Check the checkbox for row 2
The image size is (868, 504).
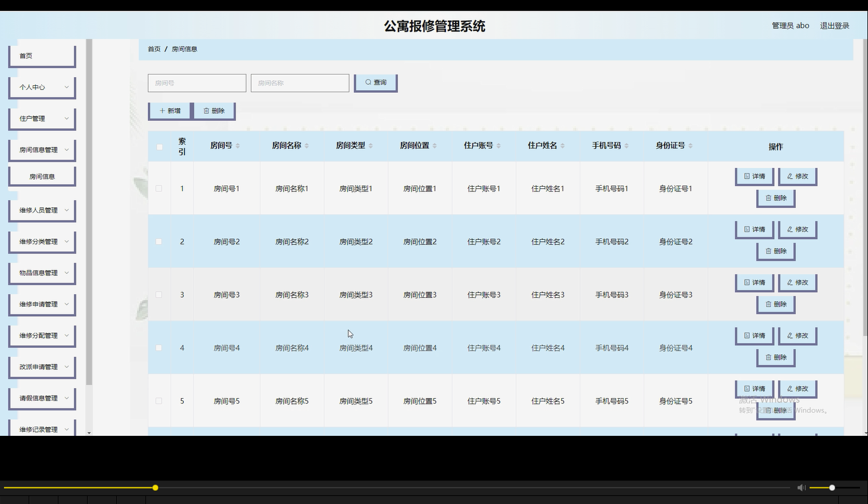[159, 242]
